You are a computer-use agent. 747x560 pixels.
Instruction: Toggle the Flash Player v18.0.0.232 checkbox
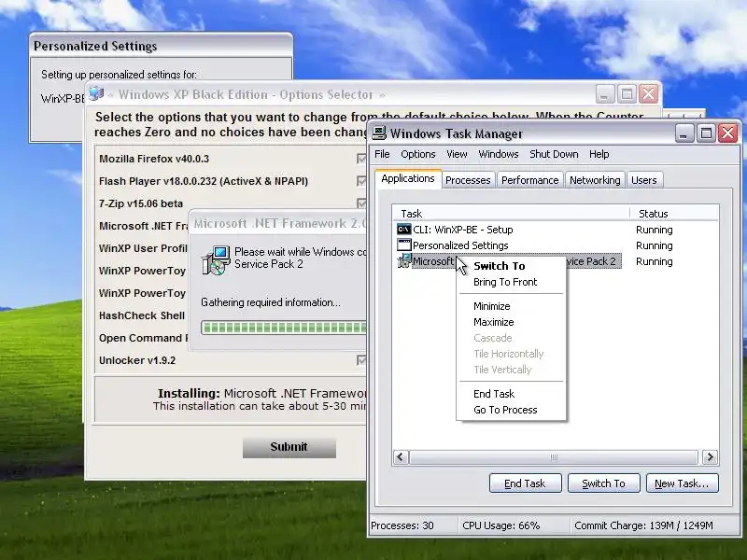point(361,181)
